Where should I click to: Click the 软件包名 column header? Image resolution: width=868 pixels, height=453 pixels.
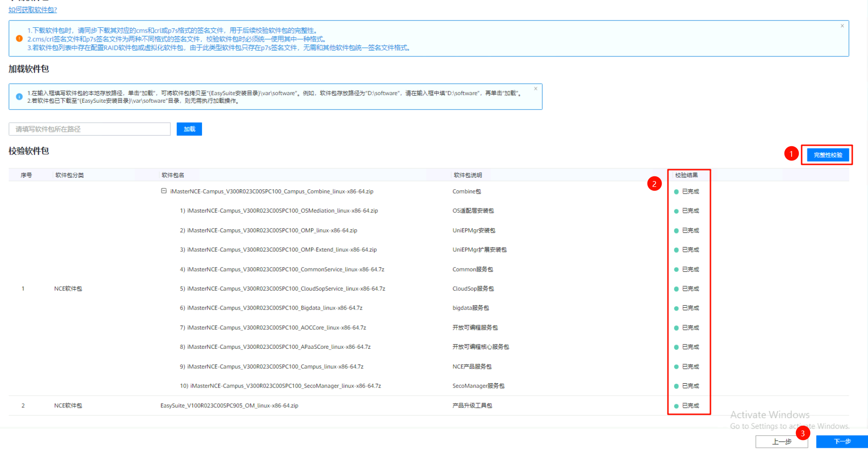coord(173,175)
